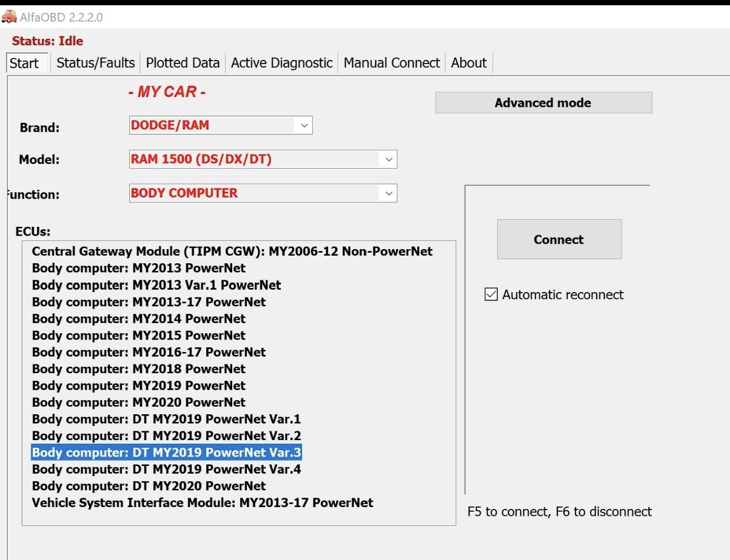This screenshot has width=730, height=560.
Task: Click the F5 to connect hint text
Action: point(560,512)
